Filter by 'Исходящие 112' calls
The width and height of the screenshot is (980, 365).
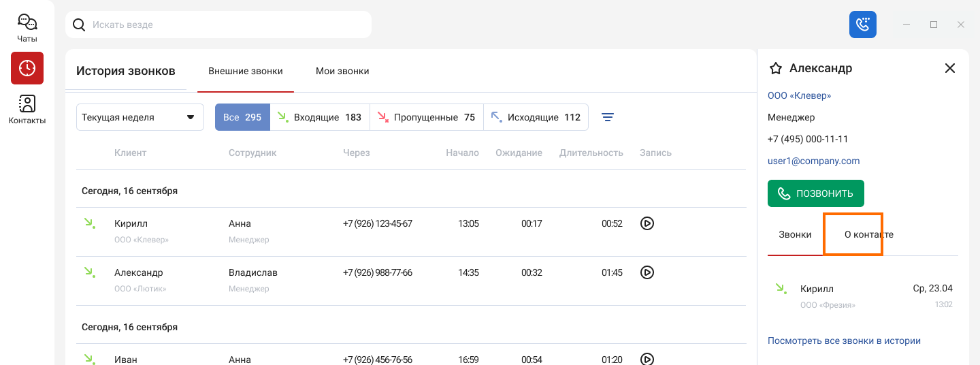[x=536, y=117]
